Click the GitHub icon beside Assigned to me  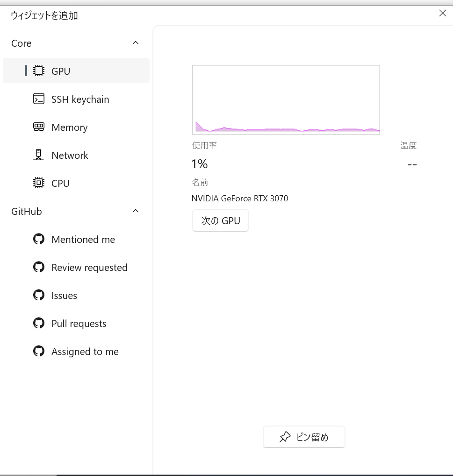tap(39, 351)
